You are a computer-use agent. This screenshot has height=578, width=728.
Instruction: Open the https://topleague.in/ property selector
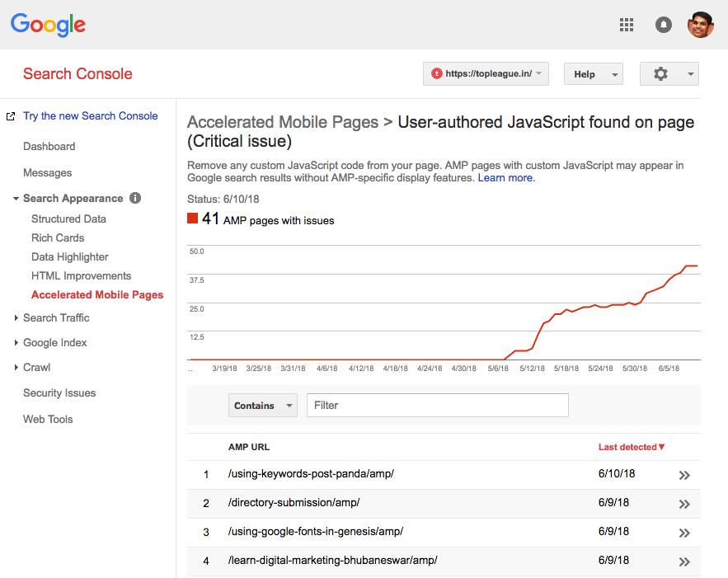point(485,73)
